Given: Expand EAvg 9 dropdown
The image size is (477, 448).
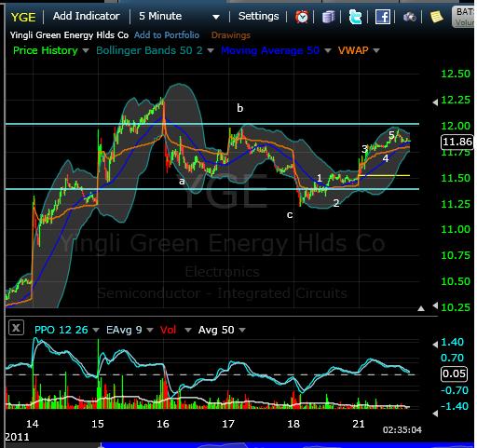Looking at the screenshot, I should tap(150, 330).
